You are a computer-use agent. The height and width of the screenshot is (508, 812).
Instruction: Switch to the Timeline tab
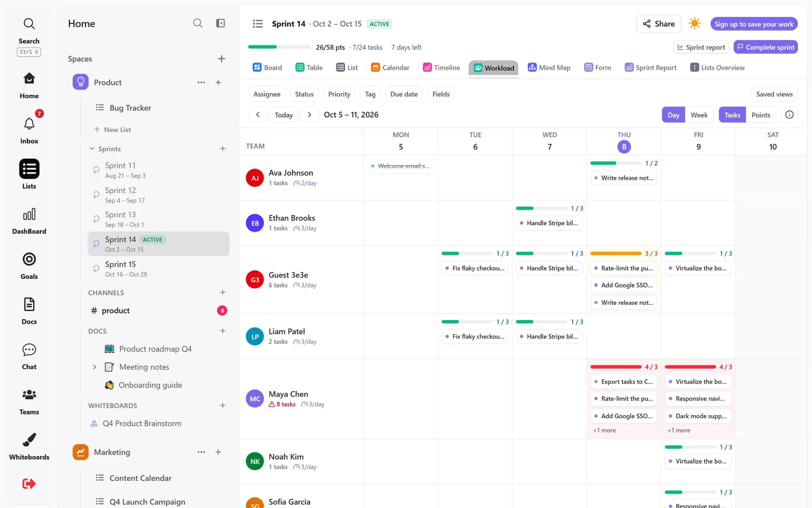(x=441, y=68)
